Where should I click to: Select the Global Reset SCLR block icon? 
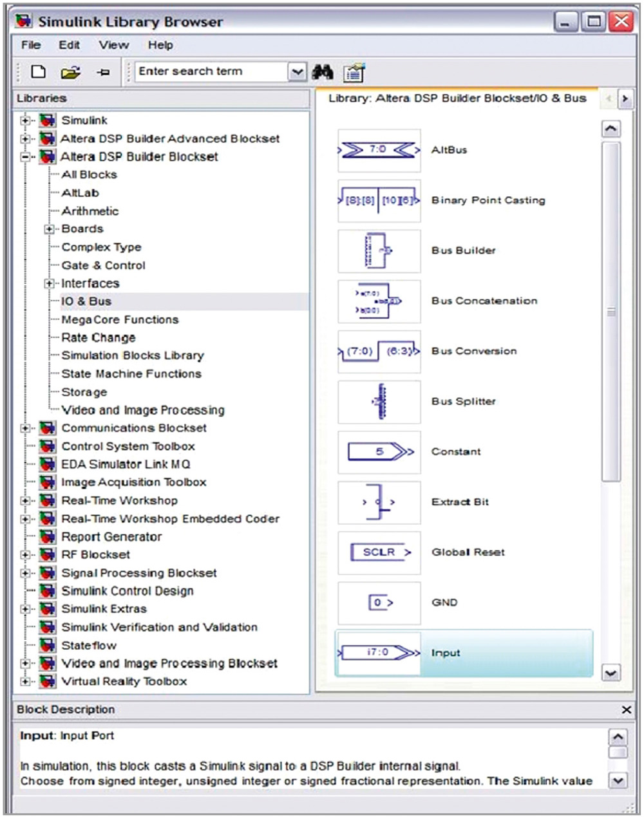click(379, 552)
